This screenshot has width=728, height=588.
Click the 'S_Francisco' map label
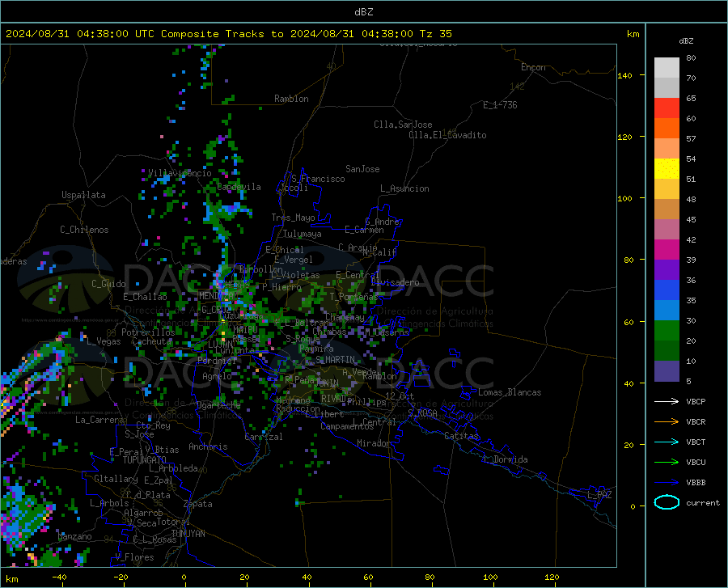tap(318, 179)
